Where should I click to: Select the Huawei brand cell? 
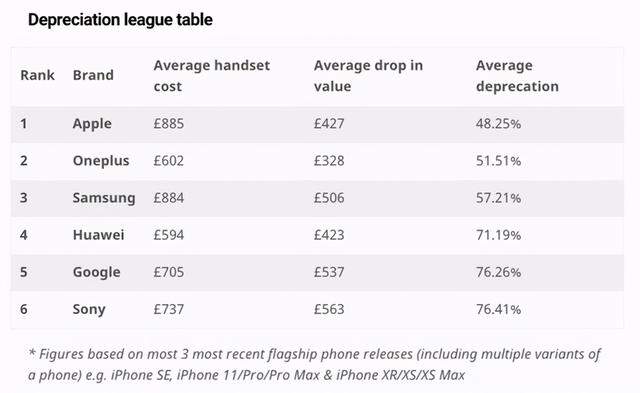click(x=98, y=235)
